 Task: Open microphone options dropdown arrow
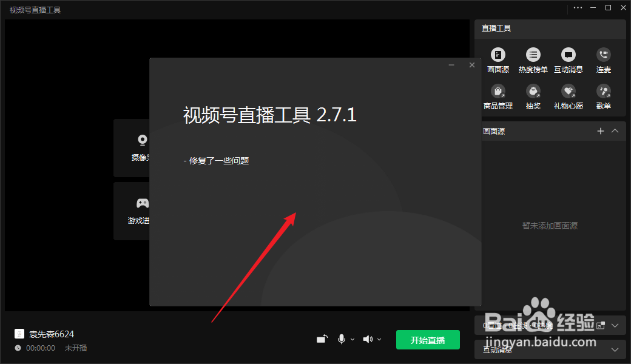(x=353, y=340)
